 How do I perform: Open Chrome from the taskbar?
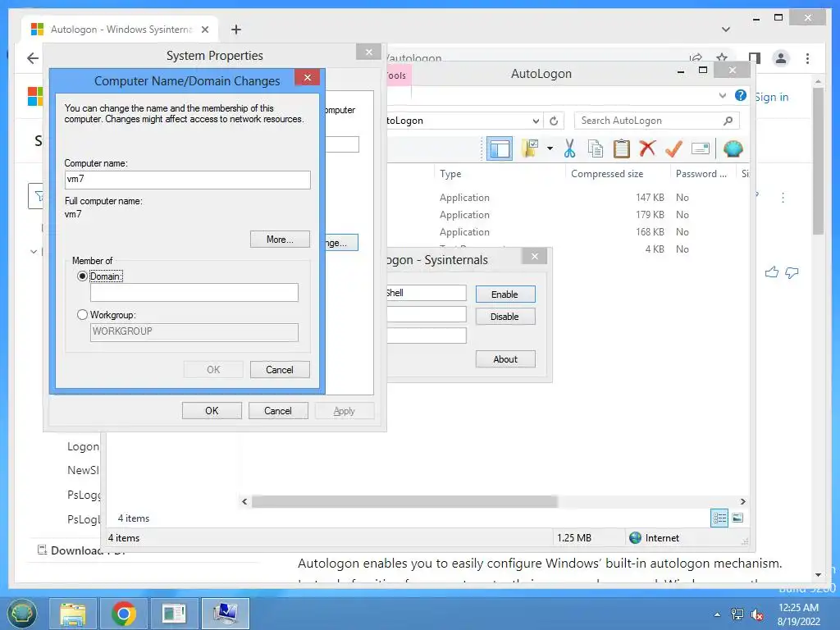[x=124, y=614]
